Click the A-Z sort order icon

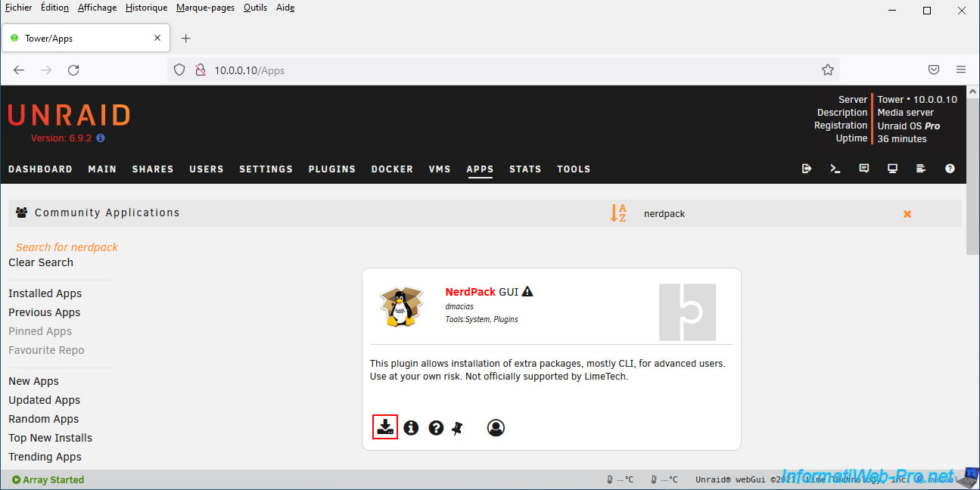[x=618, y=213]
